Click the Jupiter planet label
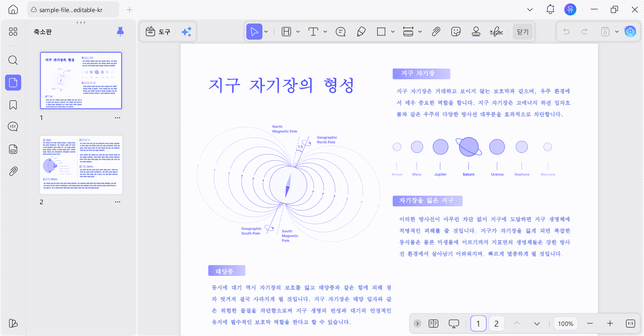The height and width of the screenshot is (336, 644). 440,174
